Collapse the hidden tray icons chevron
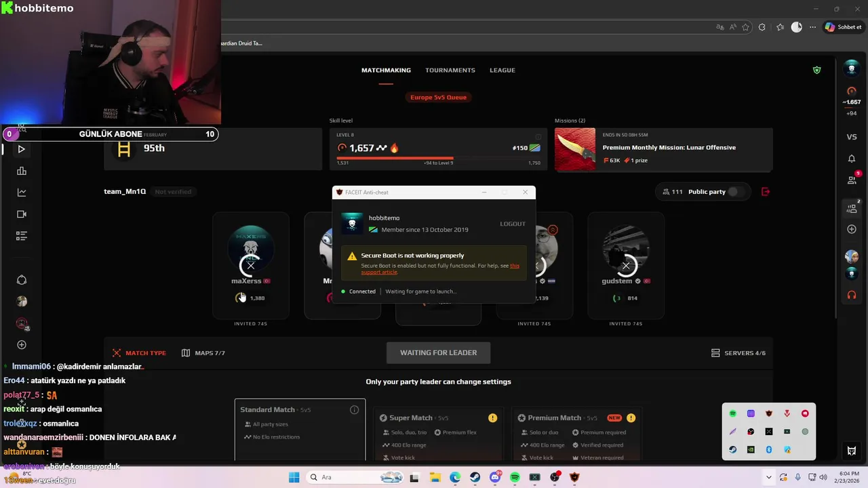The width and height of the screenshot is (868, 488). [x=769, y=477]
